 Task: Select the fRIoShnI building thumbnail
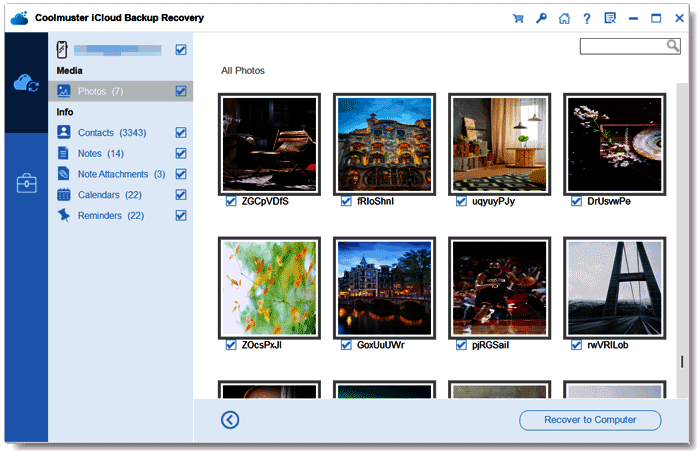point(384,144)
